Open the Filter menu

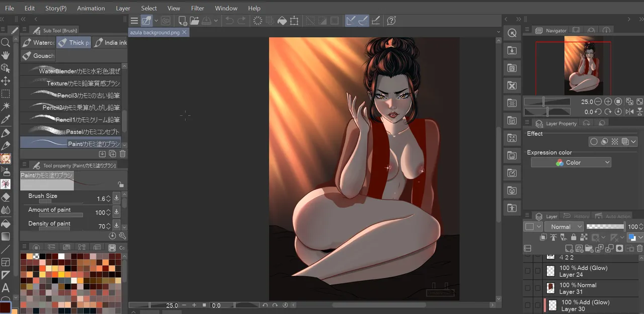198,8
